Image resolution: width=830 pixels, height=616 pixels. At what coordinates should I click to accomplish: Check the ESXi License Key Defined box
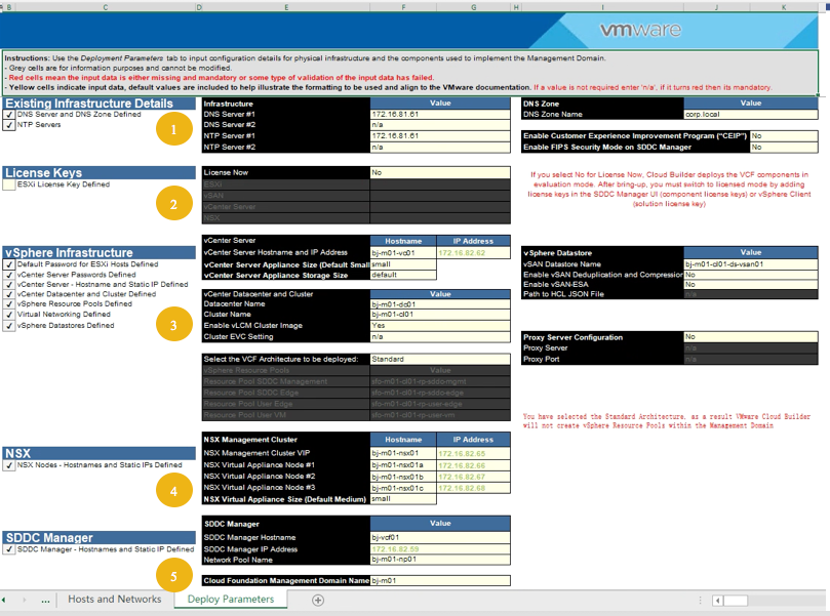[9, 185]
